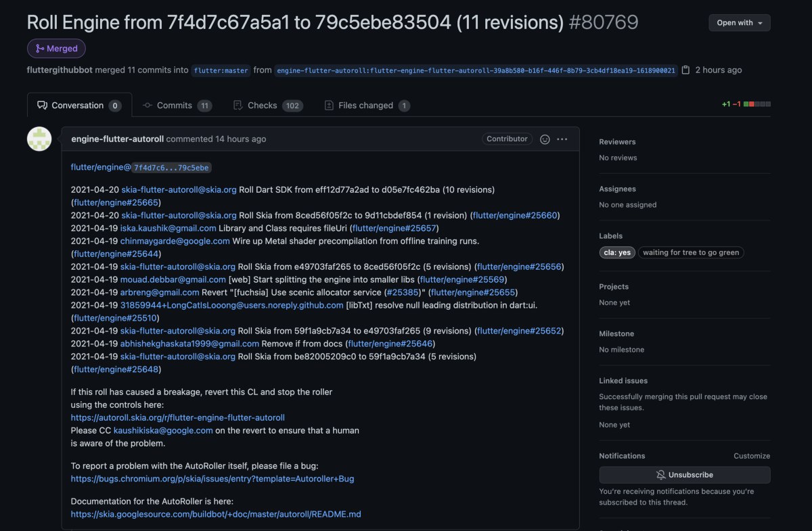Open the flutter/engine#25656 link

tap(519, 267)
